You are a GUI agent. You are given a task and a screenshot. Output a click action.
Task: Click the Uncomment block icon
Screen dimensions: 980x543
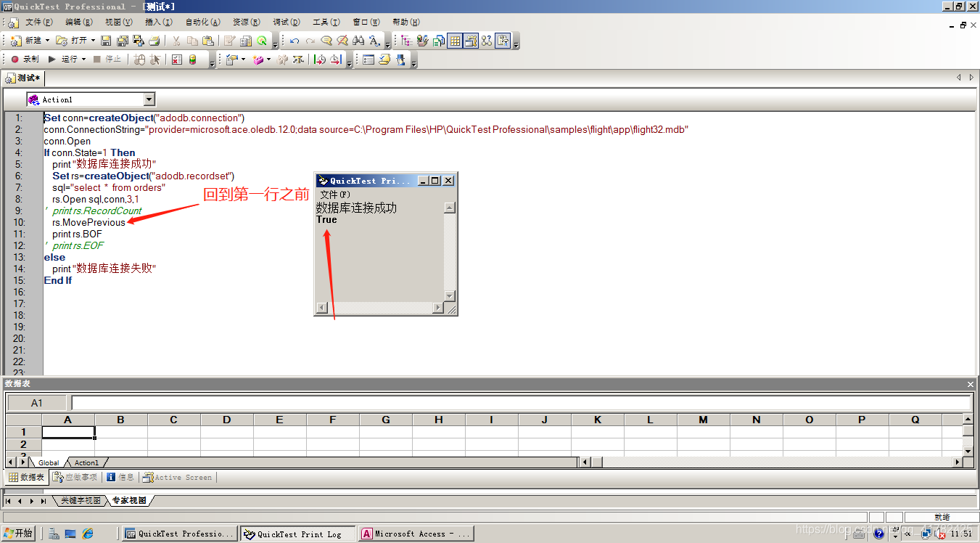[342, 41]
